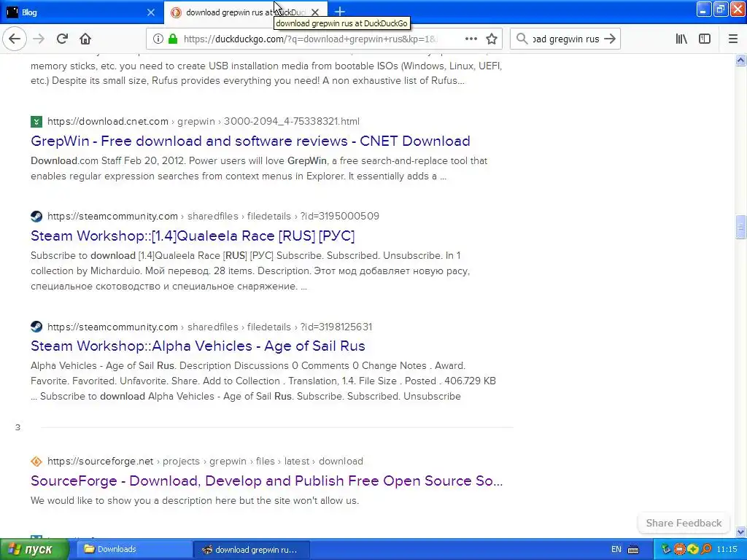Click the scrollbar up arrow

[740, 61]
